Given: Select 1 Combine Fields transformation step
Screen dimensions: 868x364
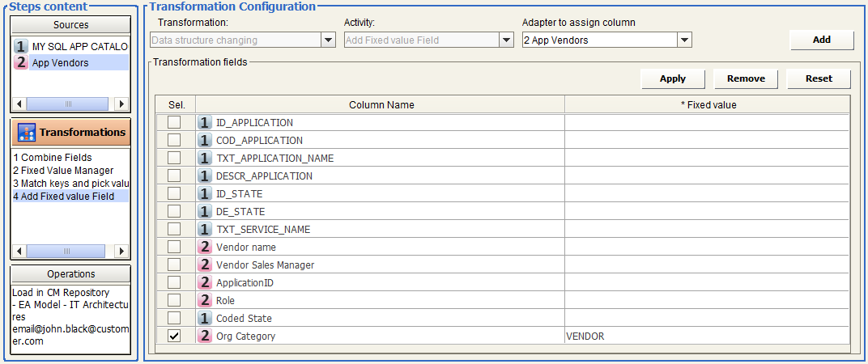Looking at the screenshot, I should pos(53,158).
